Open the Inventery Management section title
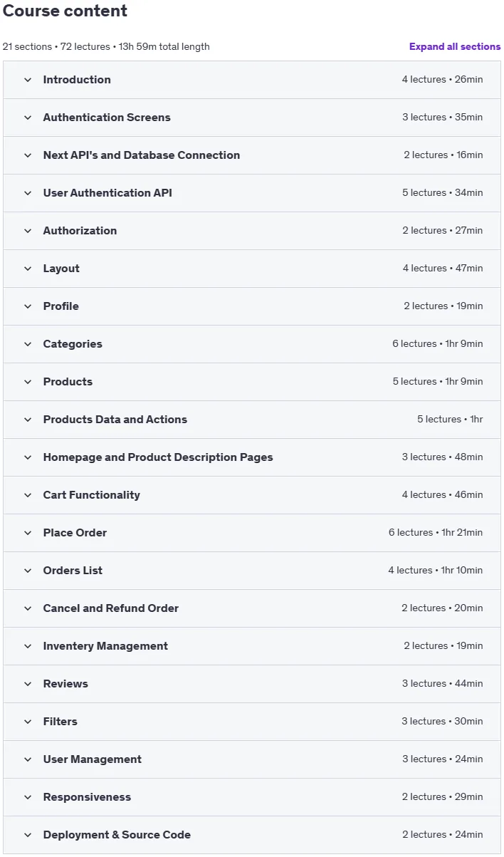Viewport: 504px width, 857px height. [x=105, y=646]
